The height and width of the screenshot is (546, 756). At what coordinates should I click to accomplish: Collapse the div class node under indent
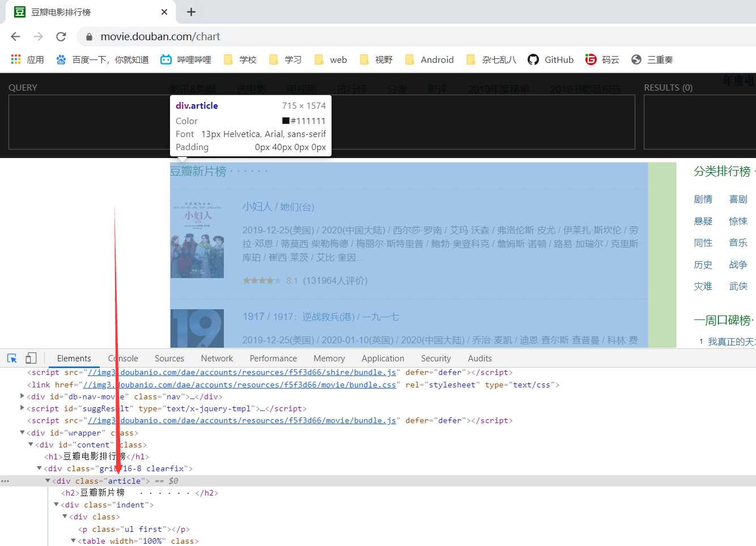[65, 516]
